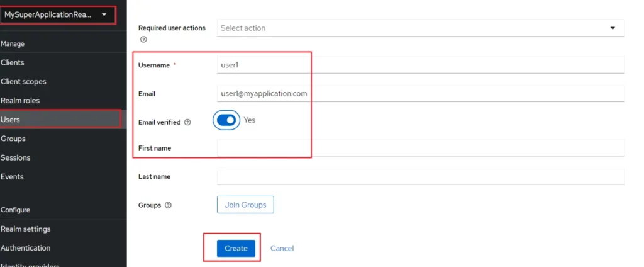Toggle the Email verified switch
The height and width of the screenshot is (267, 644).
tap(226, 120)
